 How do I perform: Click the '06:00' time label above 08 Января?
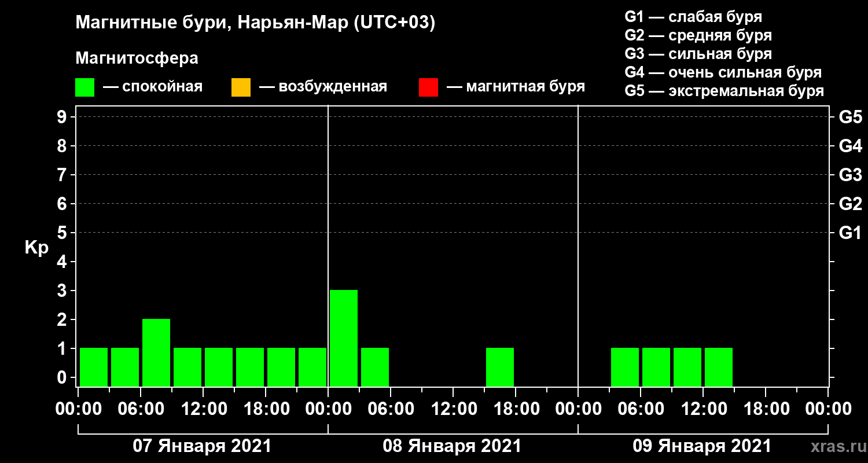[391, 409]
